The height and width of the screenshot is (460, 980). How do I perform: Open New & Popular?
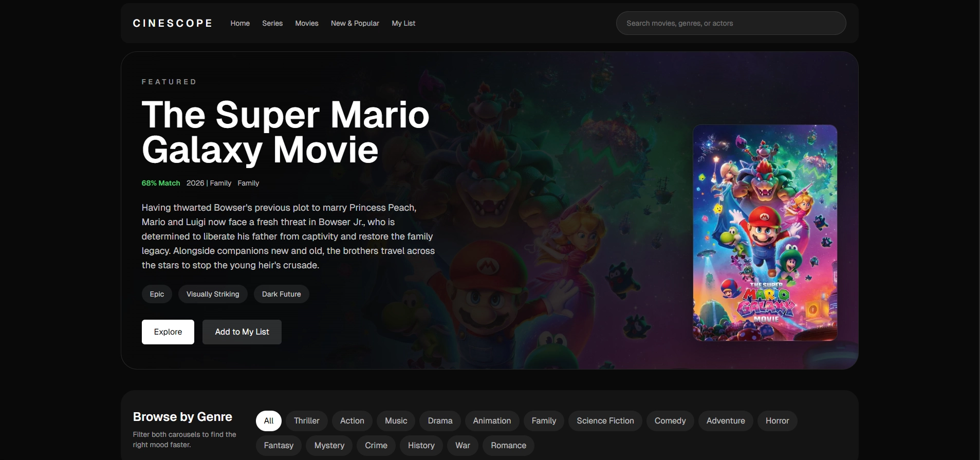pyautogui.click(x=355, y=23)
